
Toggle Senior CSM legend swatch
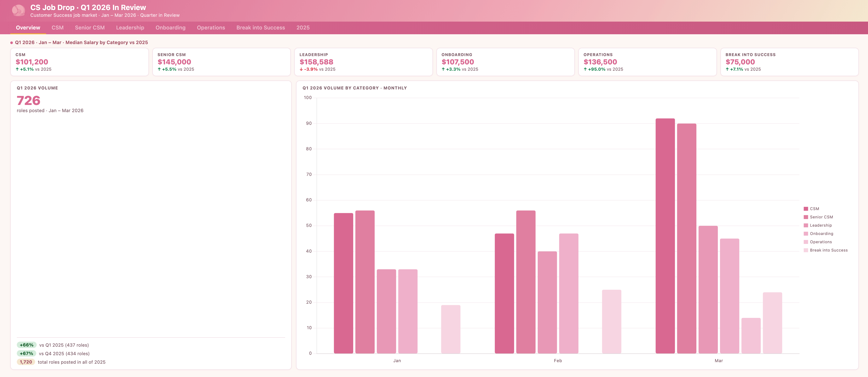(x=806, y=217)
